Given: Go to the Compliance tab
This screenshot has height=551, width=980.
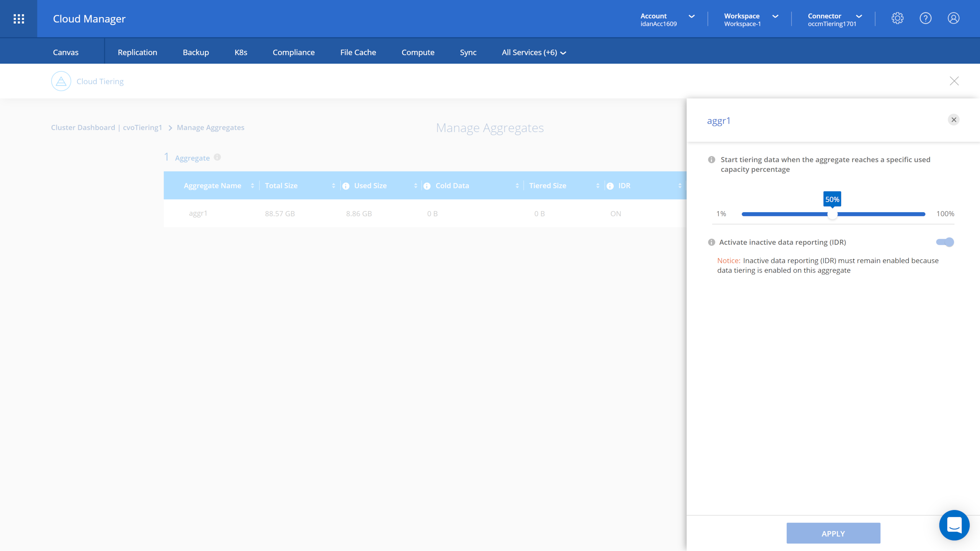Looking at the screenshot, I should [x=293, y=52].
